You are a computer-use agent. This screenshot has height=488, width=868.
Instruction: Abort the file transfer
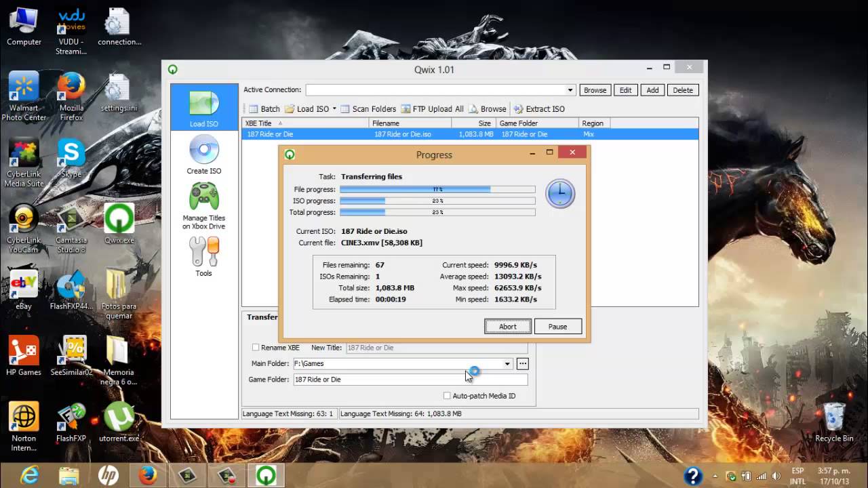pyautogui.click(x=508, y=327)
